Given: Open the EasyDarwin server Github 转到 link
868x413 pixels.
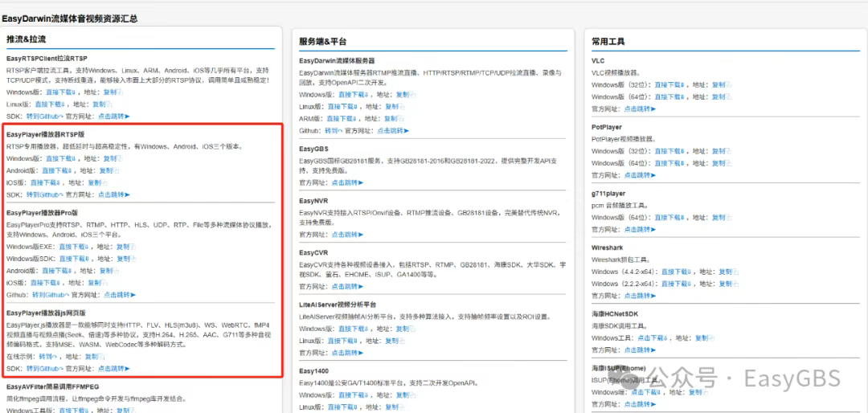Looking at the screenshot, I should (x=334, y=131).
